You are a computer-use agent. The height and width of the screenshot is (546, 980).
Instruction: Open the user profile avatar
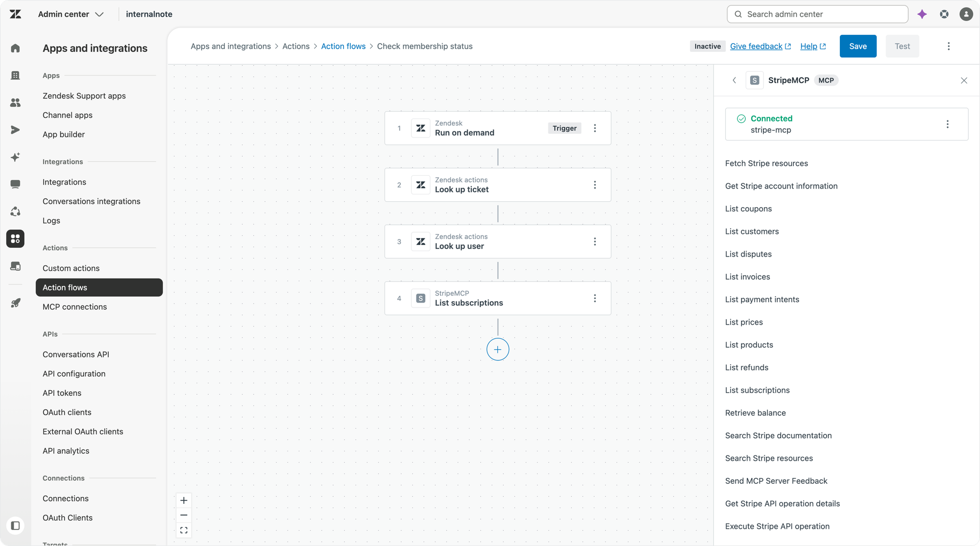(x=966, y=14)
